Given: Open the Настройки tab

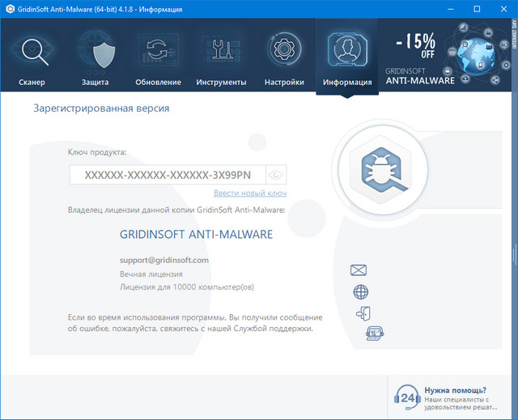Looking at the screenshot, I should pyautogui.click(x=284, y=56).
